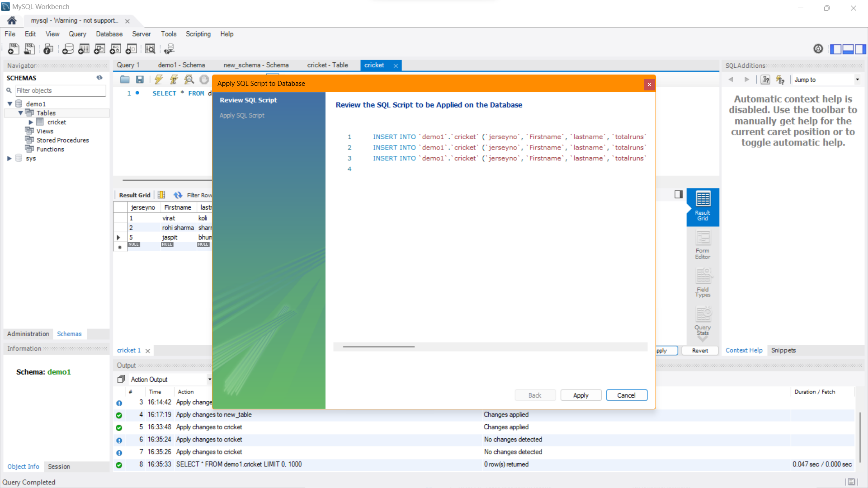The image size is (868, 488).
Task: Select Result Grid view panel
Action: point(703,207)
